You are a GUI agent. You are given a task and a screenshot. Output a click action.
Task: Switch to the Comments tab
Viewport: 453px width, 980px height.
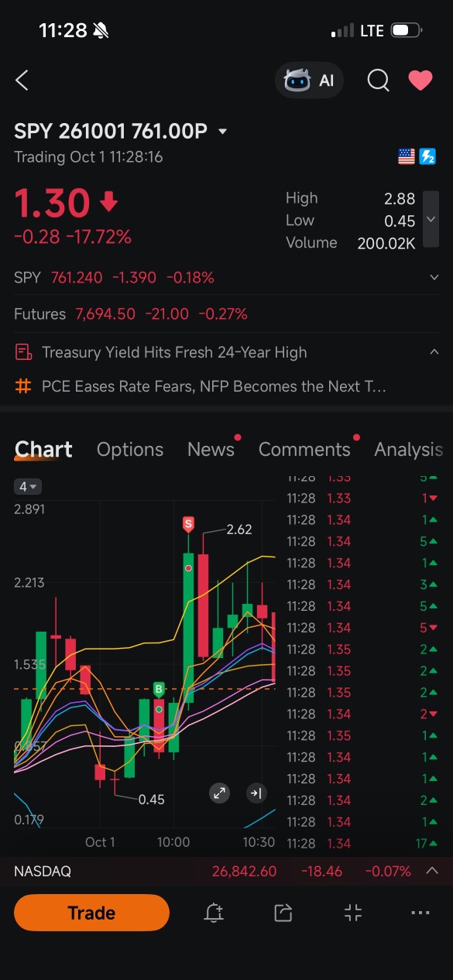(x=304, y=450)
